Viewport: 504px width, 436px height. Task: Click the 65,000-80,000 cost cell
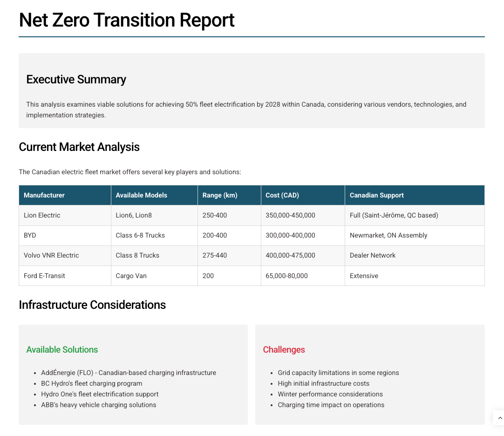click(303, 276)
